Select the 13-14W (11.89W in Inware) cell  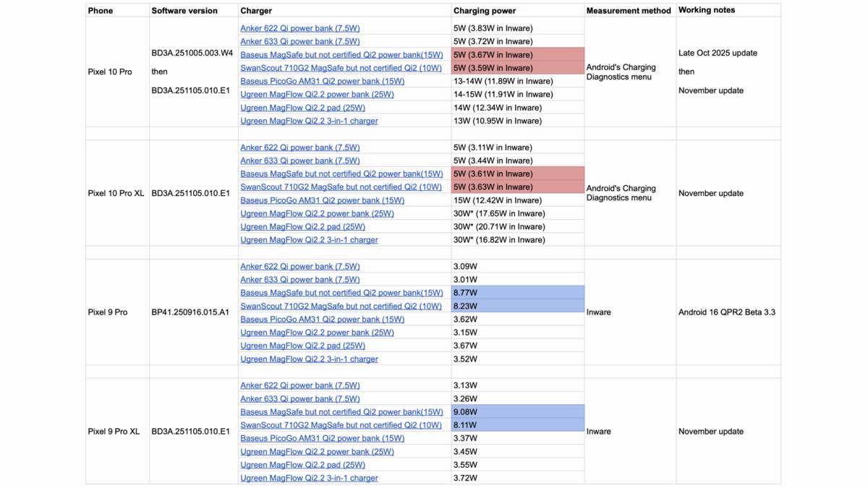point(503,81)
